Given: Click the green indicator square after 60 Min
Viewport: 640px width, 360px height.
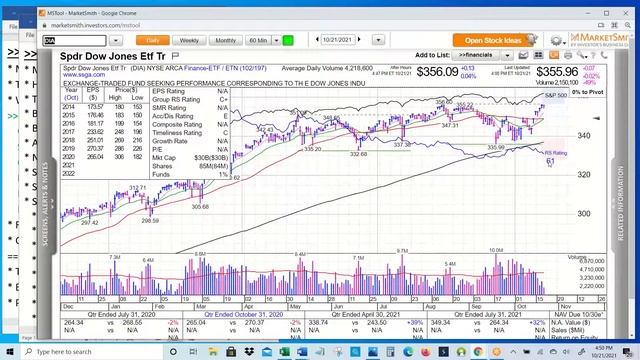Looking at the screenshot, I should tap(288, 40).
